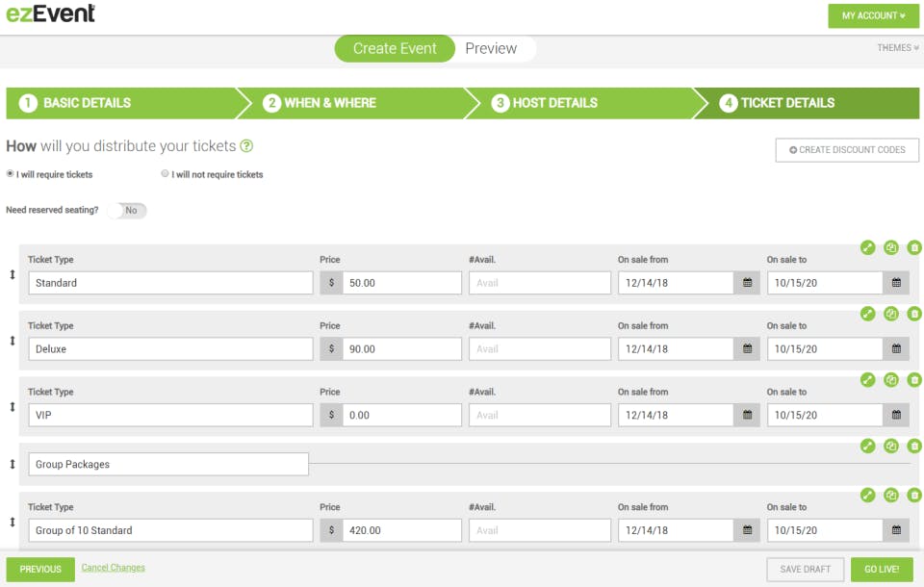The image size is (924, 587).
Task: Click the edit icon for Deluxe ticket
Action: point(867,314)
